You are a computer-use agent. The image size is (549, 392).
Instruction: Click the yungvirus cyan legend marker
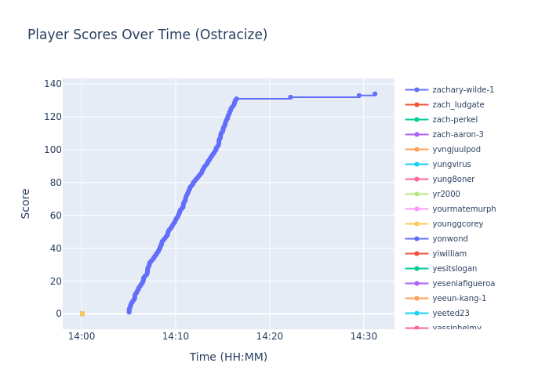tap(416, 165)
